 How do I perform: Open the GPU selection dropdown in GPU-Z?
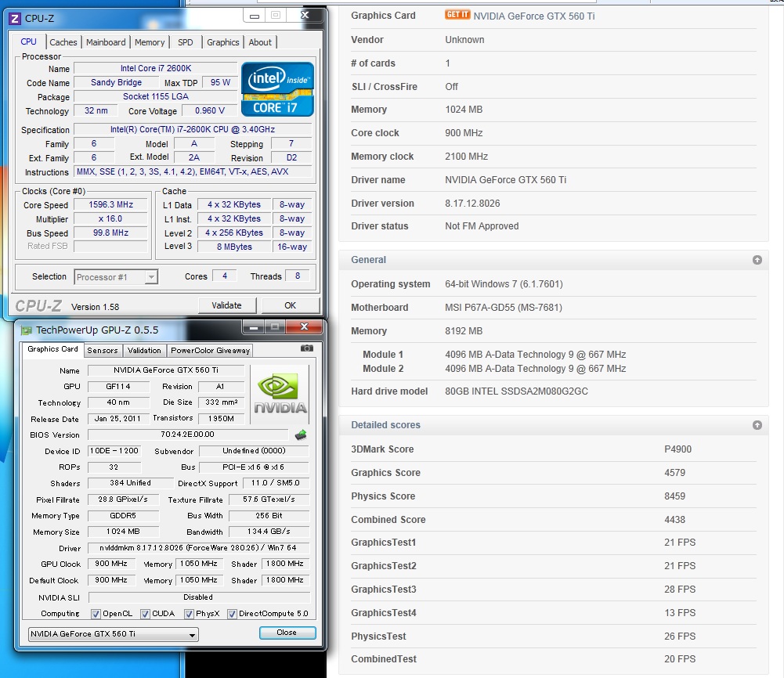114,634
